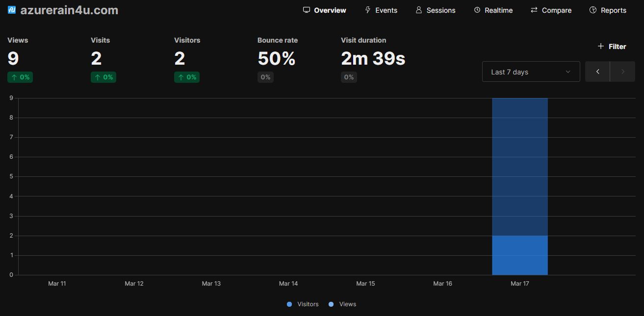The width and height of the screenshot is (644, 316).
Task: Click the Events lightning bolt icon
Action: (368, 10)
